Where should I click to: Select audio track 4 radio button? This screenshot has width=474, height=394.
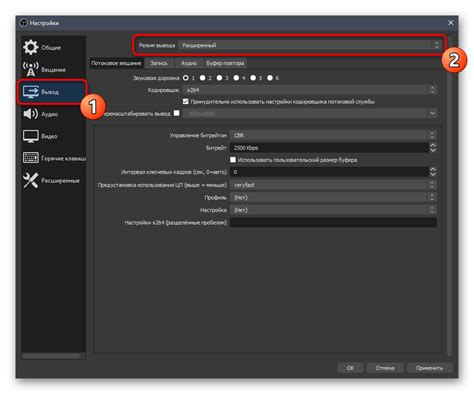(x=236, y=78)
